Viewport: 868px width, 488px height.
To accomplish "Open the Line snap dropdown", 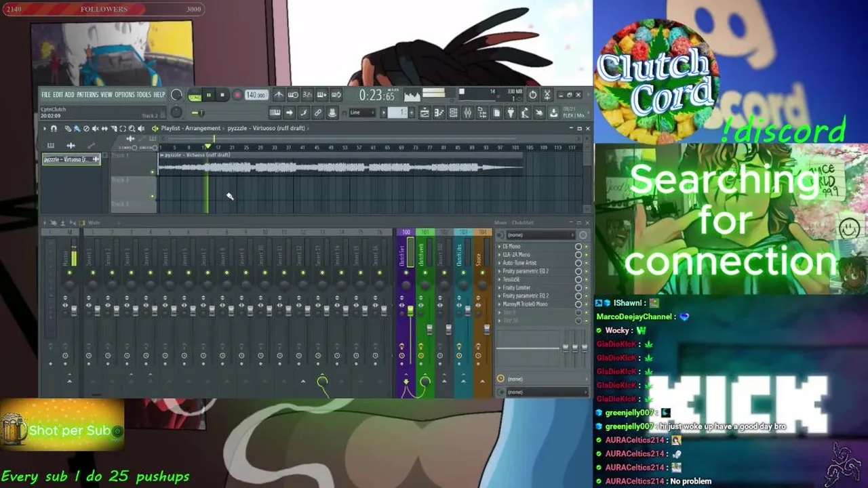I will coord(362,113).
